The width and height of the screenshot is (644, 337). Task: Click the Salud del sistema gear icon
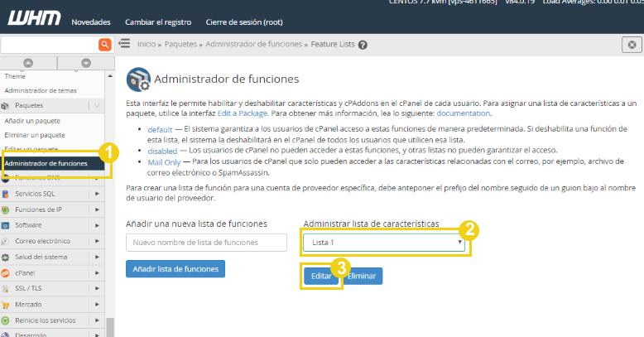click(5, 258)
